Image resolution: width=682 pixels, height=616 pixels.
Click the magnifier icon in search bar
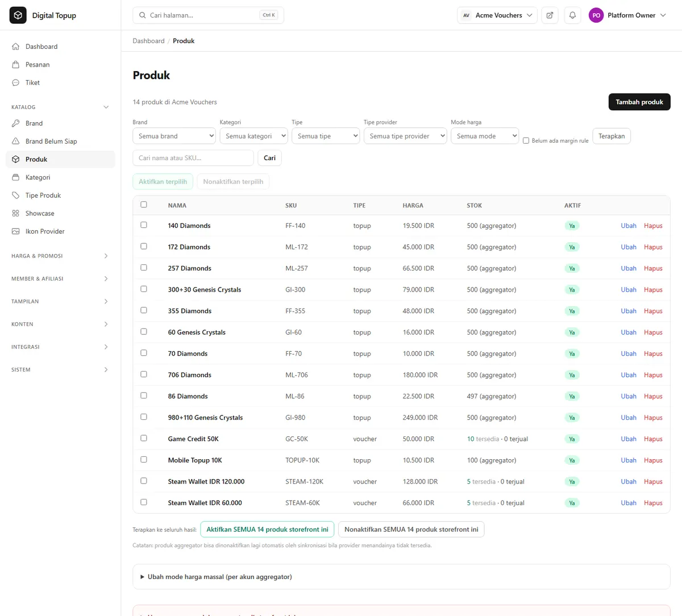(142, 15)
